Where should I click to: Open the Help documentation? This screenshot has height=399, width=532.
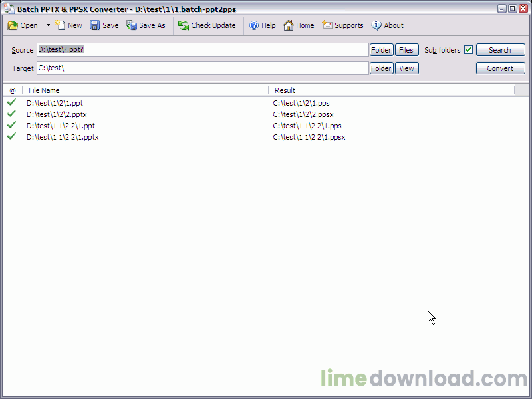pos(262,25)
